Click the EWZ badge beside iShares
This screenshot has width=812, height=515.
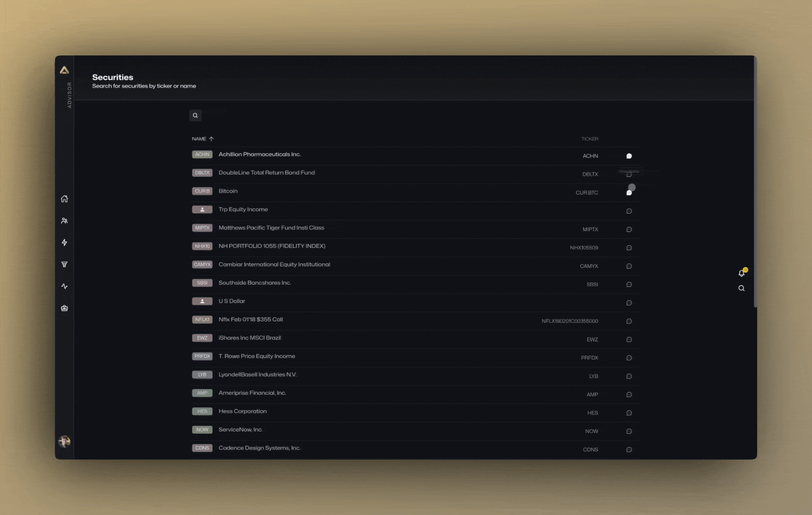202,338
